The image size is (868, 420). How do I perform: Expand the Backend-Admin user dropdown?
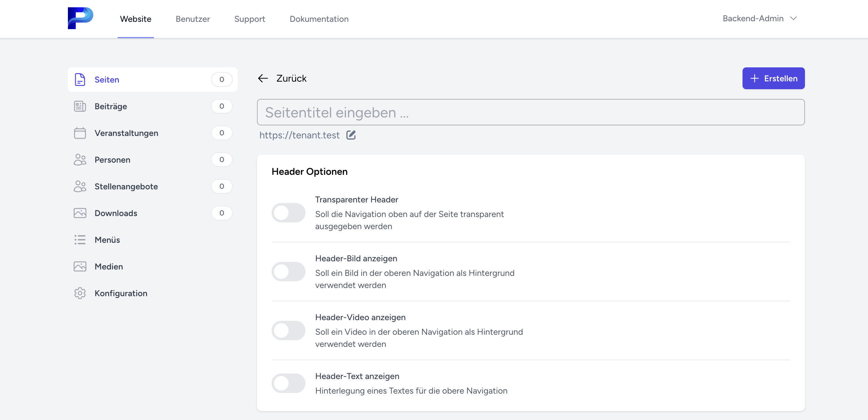760,19
